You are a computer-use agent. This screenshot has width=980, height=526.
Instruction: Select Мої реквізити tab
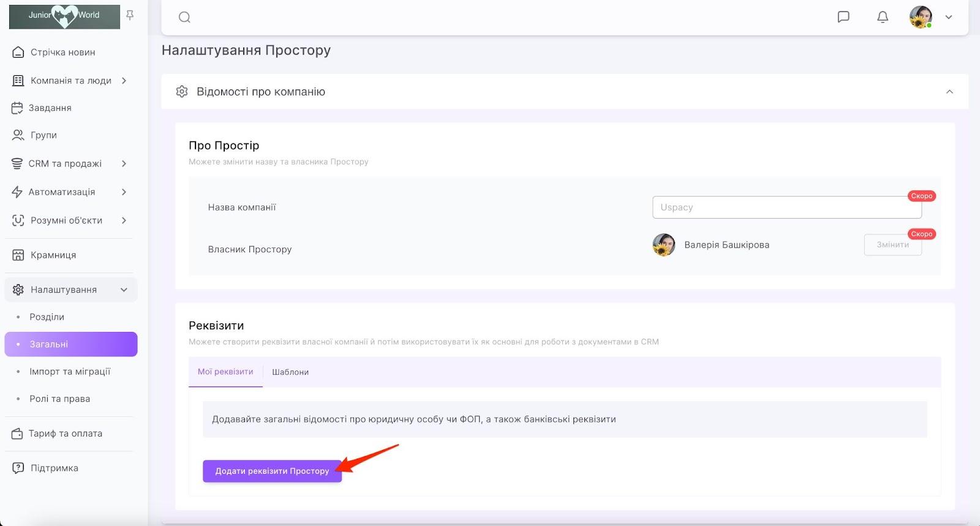pos(225,372)
